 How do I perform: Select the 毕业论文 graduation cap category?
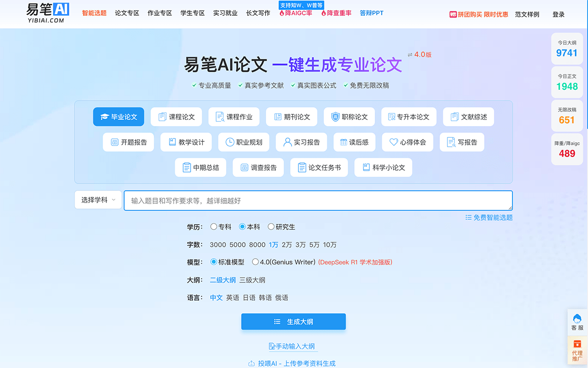(x=118, y=117)
